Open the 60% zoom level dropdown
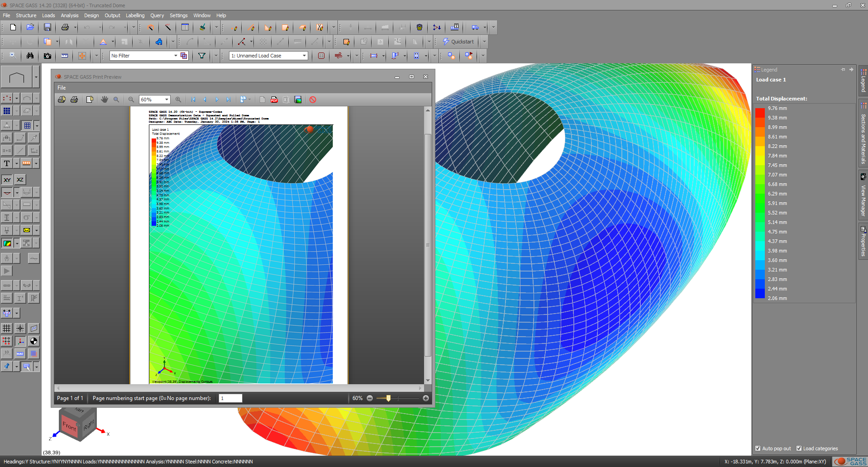 click(x=167, y=100)
